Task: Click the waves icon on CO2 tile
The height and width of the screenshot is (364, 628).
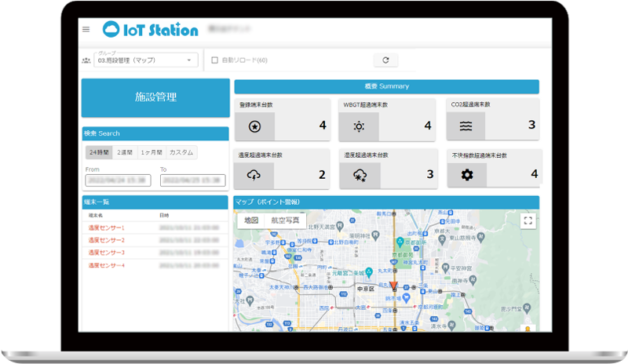Action: point(466,126)
